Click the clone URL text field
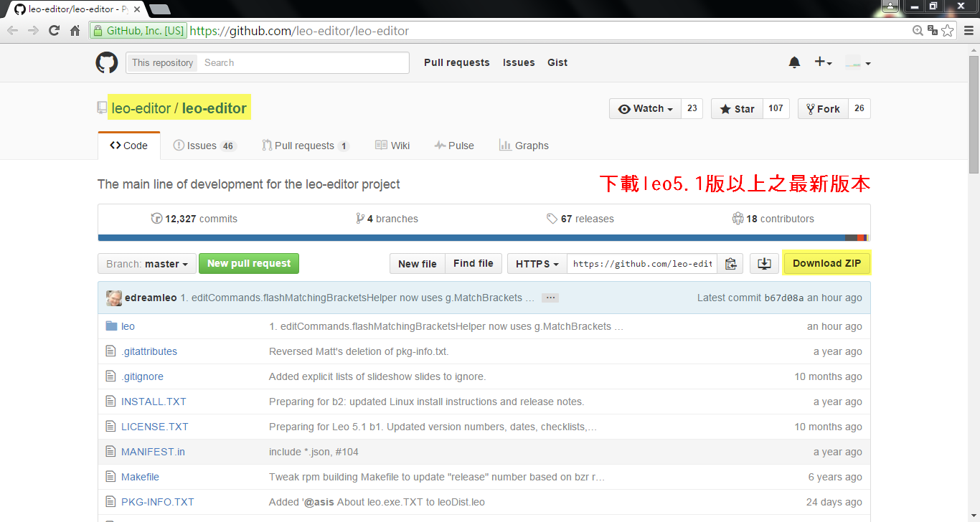Image resolution: width=980 pixels, height=522 pixels. 643,264
